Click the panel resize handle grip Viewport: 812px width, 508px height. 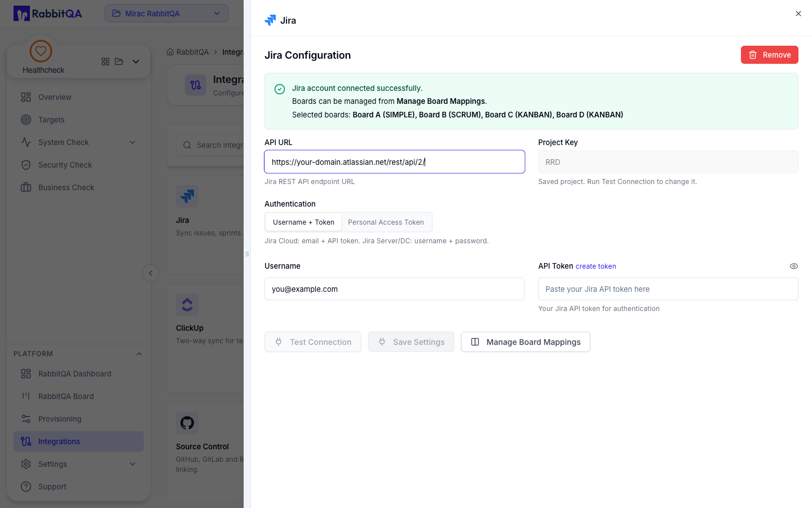(x=247, y=254)
